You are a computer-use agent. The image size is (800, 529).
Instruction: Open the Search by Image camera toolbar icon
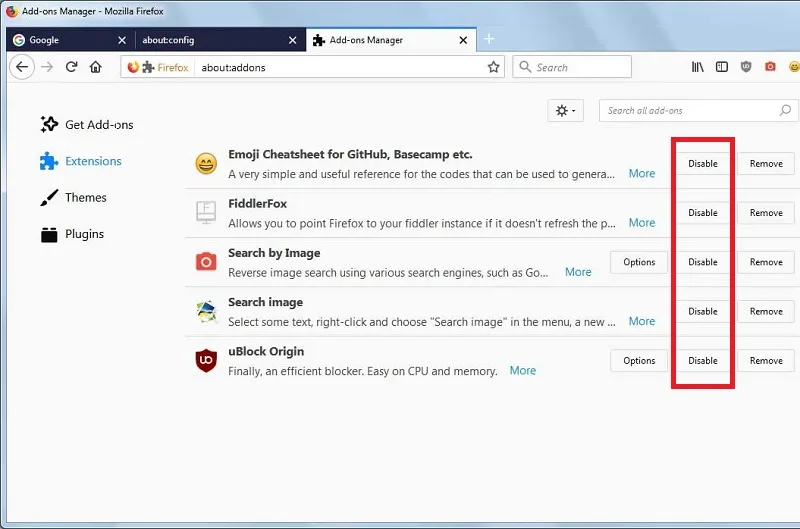tap(770, 67)
